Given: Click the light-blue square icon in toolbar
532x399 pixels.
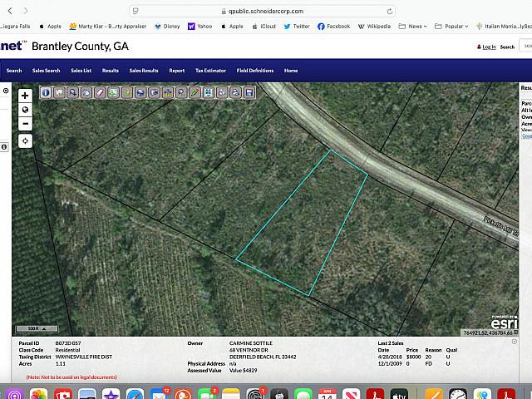Looking at the screenshot, I should pyautogui.click(x=209, y=92).
